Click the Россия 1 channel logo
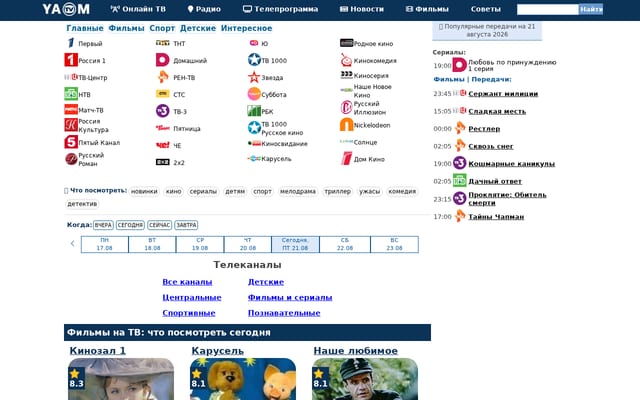Image resolution: width=640 pixels, height=400 pixels. pyautogui.click(x=71, y=60)
